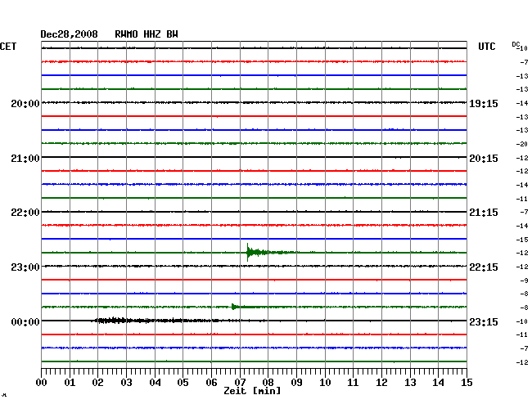Screen dimensions: 532x404
Task: Select the 21:15 UTC time label
Action: 484,213
